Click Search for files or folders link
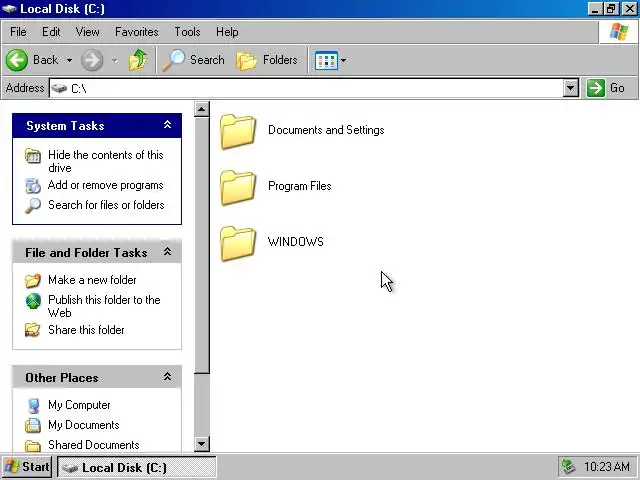The image size is (640, 480). coord(106,205)
